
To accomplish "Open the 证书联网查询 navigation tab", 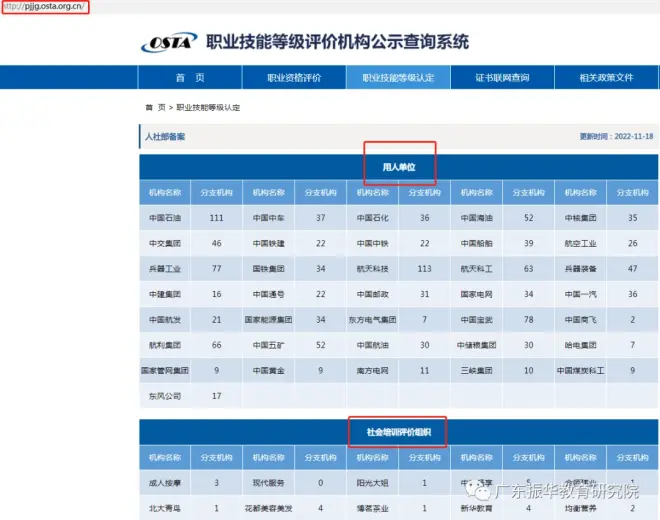I will pos(502,77).
